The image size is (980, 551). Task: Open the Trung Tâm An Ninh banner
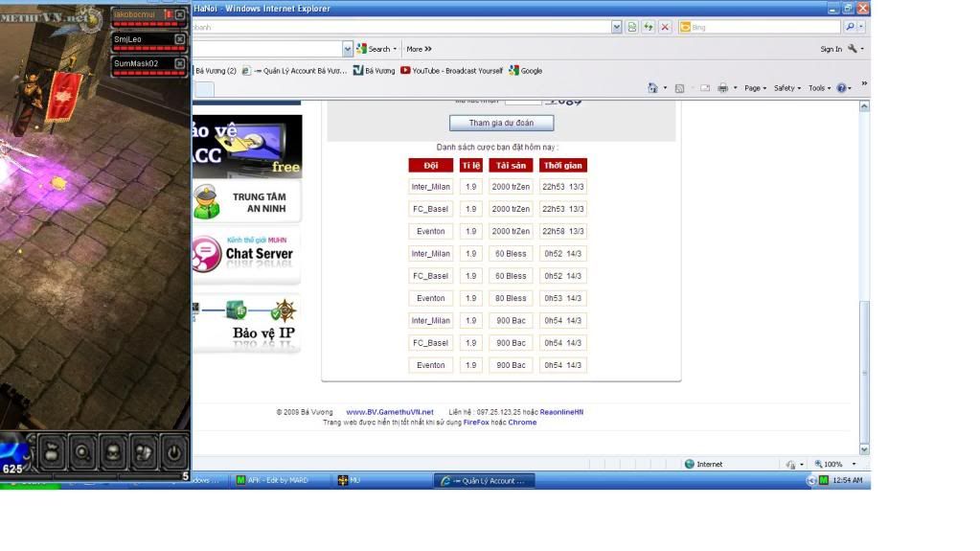tap(247, 202)
